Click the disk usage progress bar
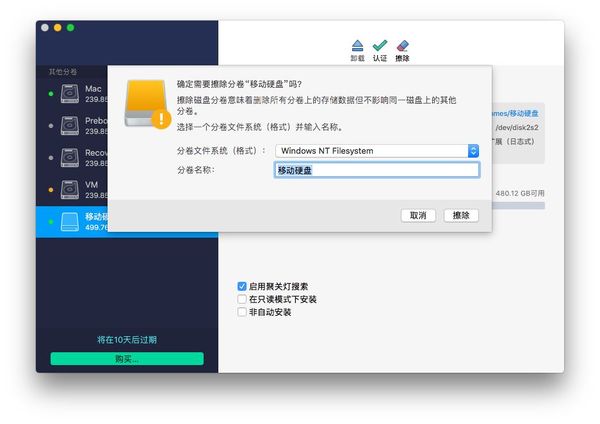The height and width of the screenshot is (424, 600). tap(518, 206)
